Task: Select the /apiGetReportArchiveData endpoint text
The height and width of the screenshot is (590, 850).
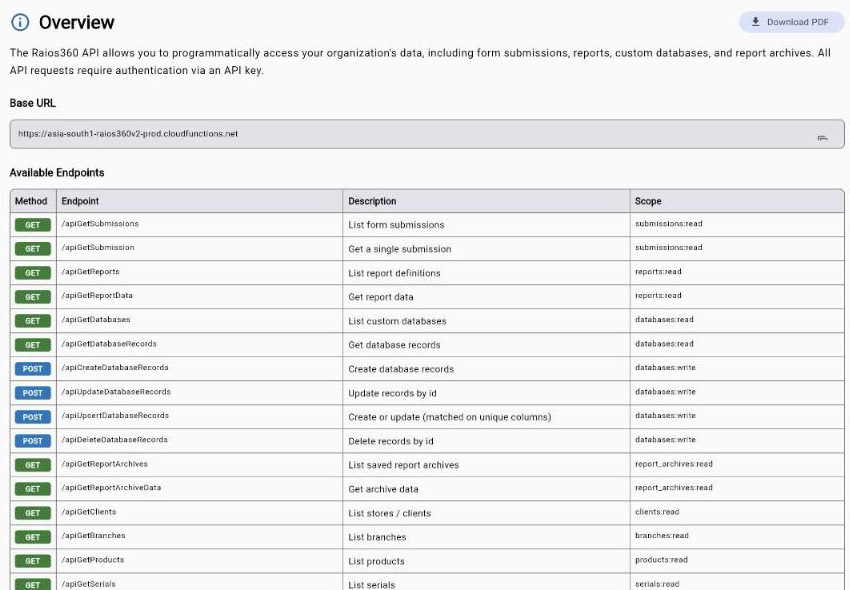Action: click(111, 488)
